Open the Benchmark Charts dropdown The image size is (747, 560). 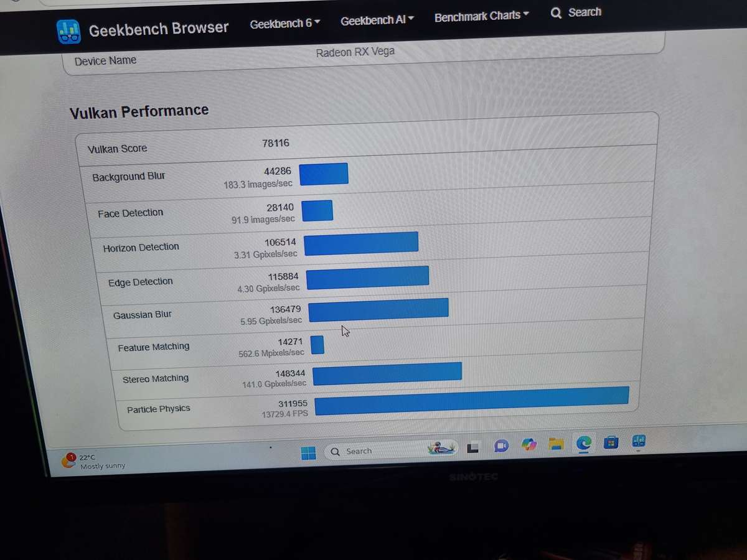pyautogui.click(x=482, y=16)
